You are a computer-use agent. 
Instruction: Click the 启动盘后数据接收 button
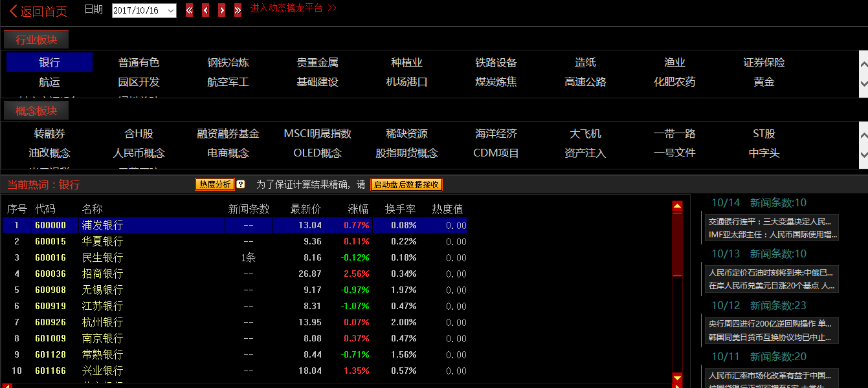tap(406, 184)
